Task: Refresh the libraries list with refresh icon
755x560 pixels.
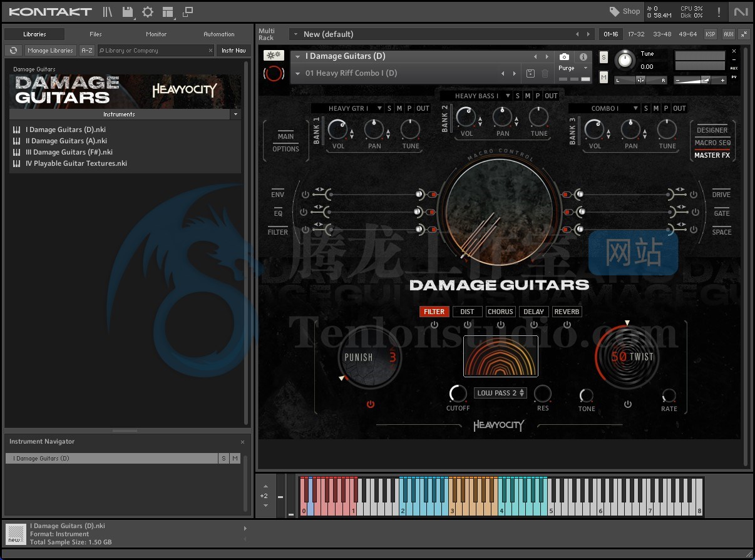Action: [13, 51]
